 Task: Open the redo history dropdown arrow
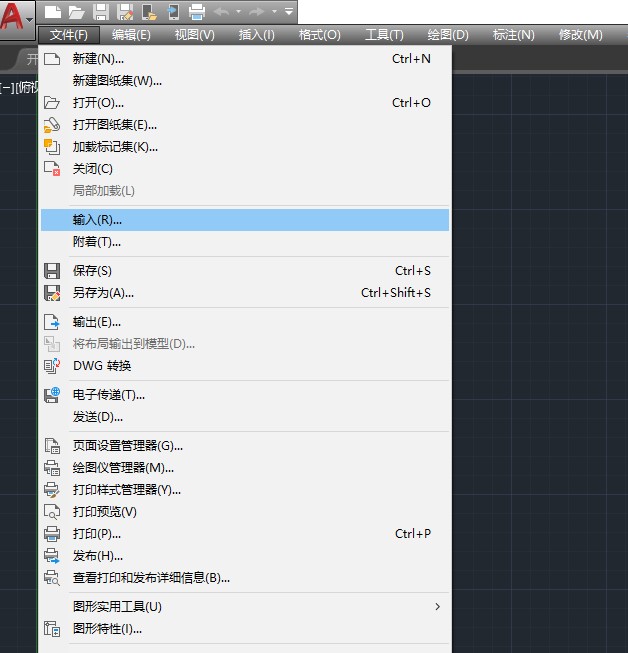pos(274,12)
